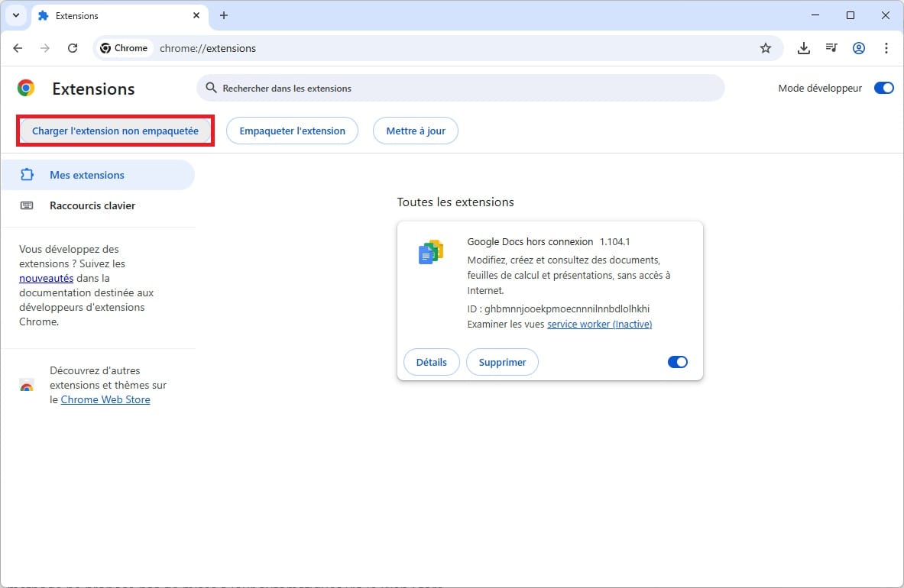Toggle Mode développeur switch

click(883, 88)
